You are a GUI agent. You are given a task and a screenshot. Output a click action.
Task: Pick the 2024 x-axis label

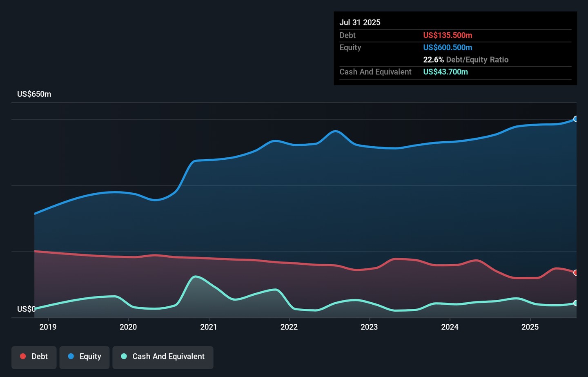point(450,327)
